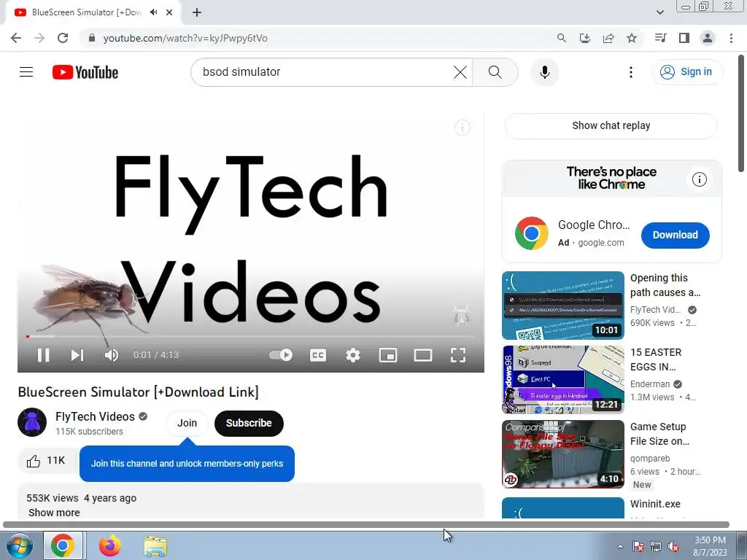The image size is (747, 560).
Task: Toggle closed captions CC
Action: click(x=318, y=355)
